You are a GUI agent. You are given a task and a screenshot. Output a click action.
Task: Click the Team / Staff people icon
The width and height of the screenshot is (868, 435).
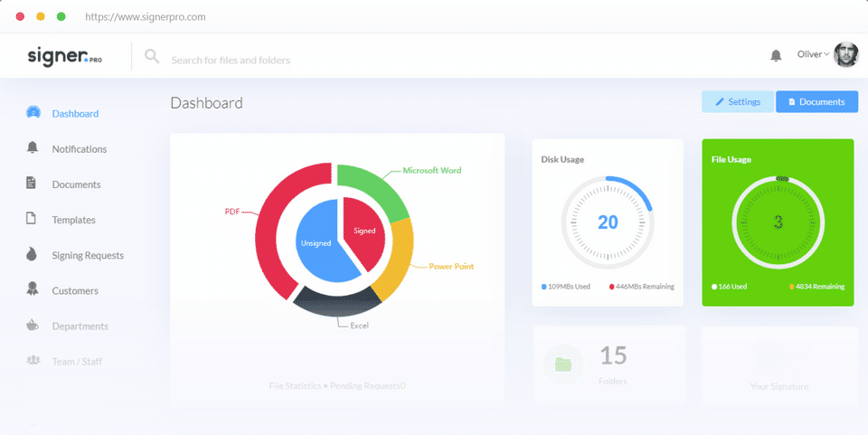[33, 360]
